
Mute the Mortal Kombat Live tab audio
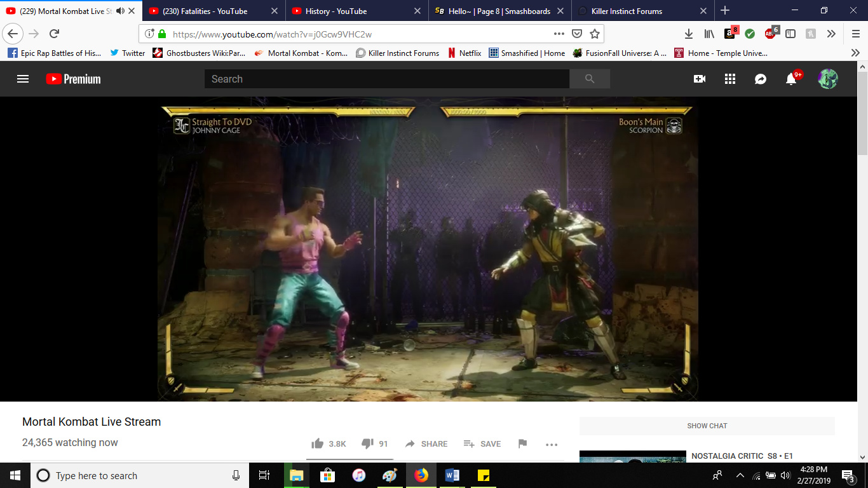pos(120,11)
